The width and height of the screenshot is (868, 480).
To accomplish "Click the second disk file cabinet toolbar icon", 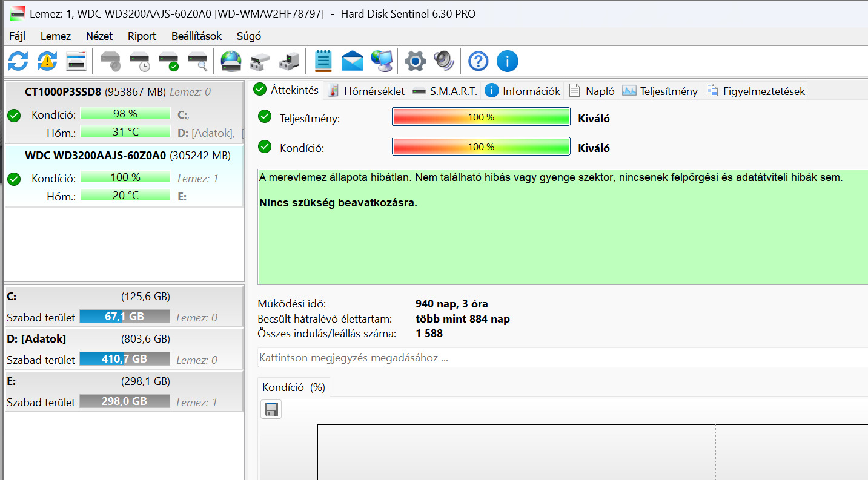I will click(290, 61).
